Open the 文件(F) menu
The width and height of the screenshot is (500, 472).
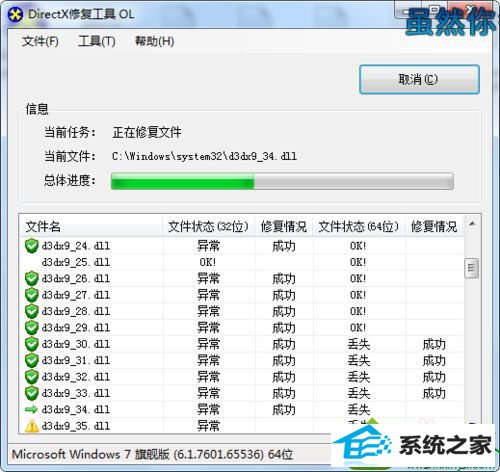point(40,41)
